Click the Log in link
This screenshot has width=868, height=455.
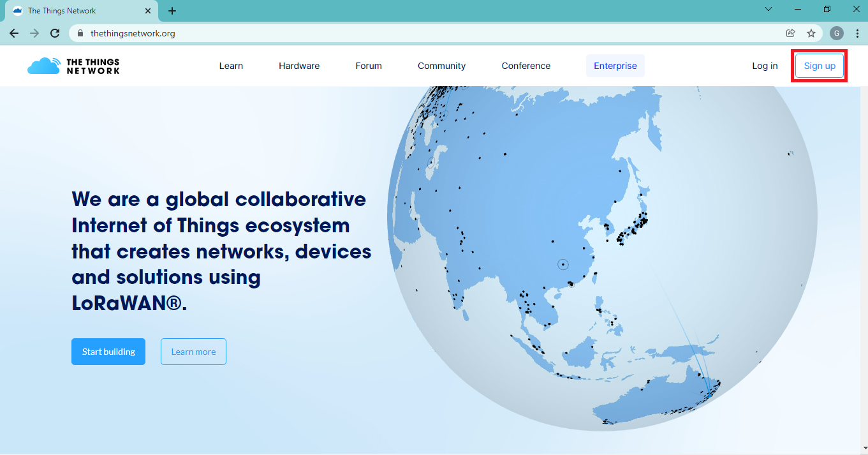coord(765,66)
